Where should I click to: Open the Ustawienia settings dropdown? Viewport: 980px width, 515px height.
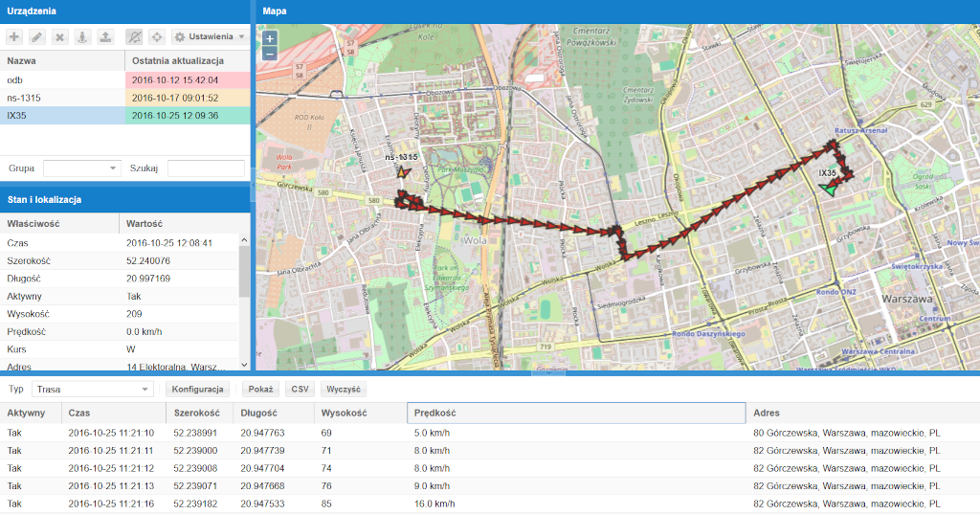click(x=209, y=36)
